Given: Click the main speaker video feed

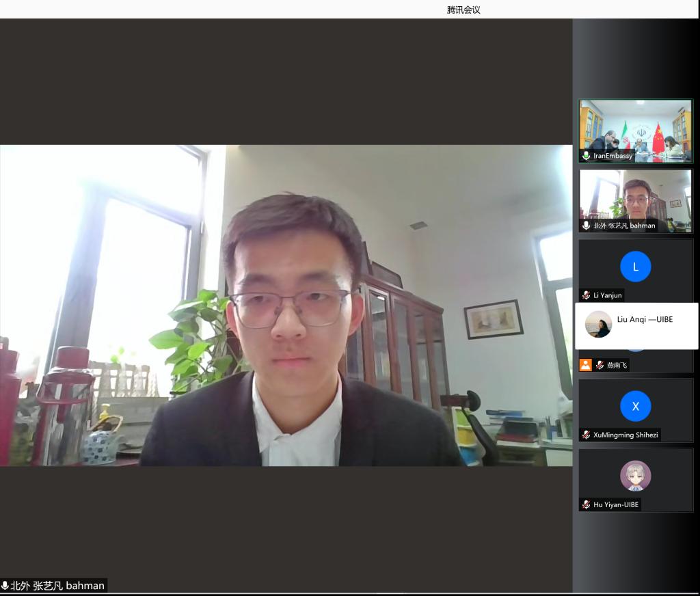Looking at the screenshot, I should 286,305.
